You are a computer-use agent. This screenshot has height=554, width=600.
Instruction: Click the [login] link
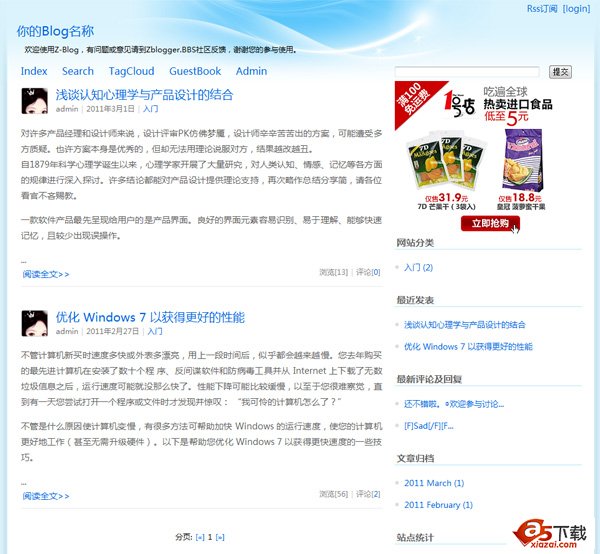[x=577, y=8]
